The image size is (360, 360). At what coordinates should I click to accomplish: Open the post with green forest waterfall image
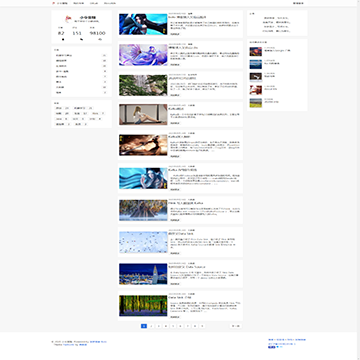143,85
